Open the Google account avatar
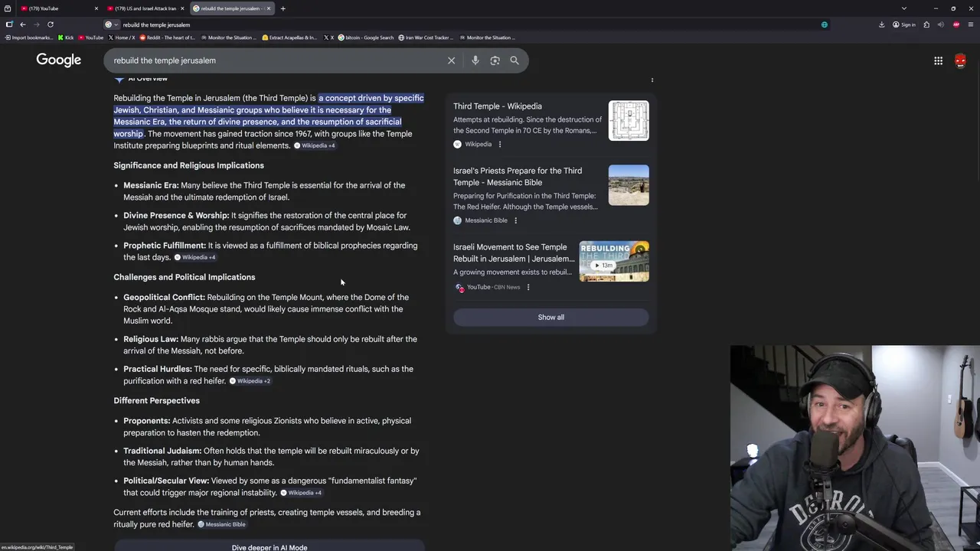Viewport: 980px width, 551px height. (960, 61)
